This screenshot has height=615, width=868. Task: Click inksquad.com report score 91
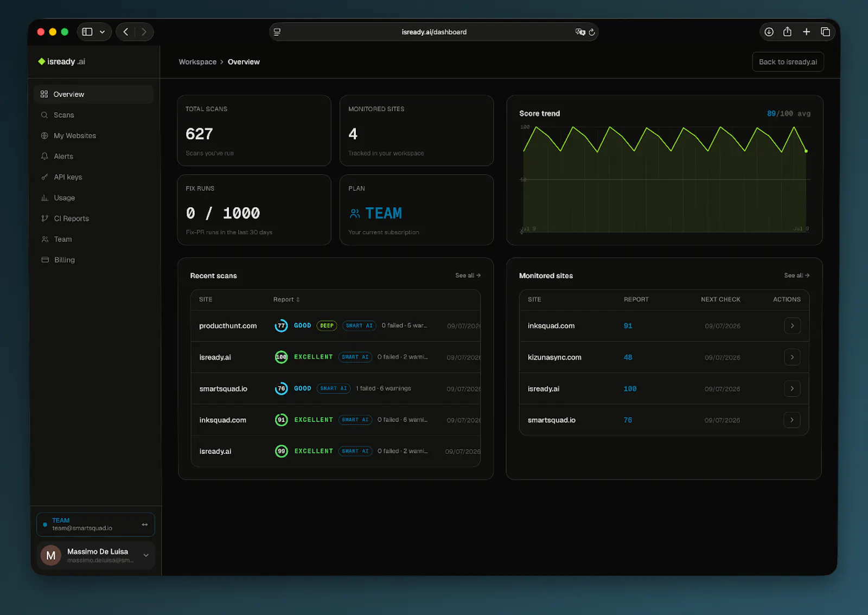tap(628, 326)
